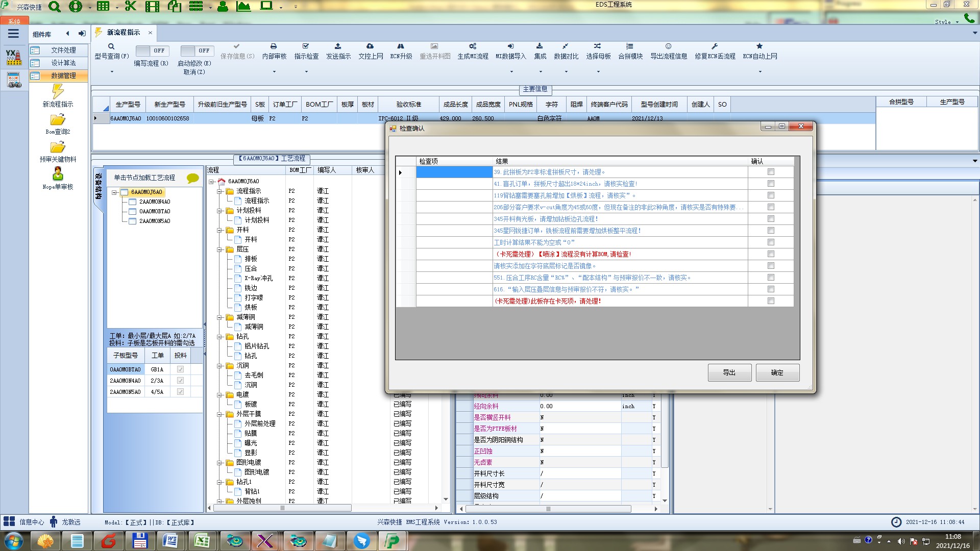The width and height of the screenshot is (980, 551).
Task: Check confirm box for item 39 row
Action: tap(771, 172)
